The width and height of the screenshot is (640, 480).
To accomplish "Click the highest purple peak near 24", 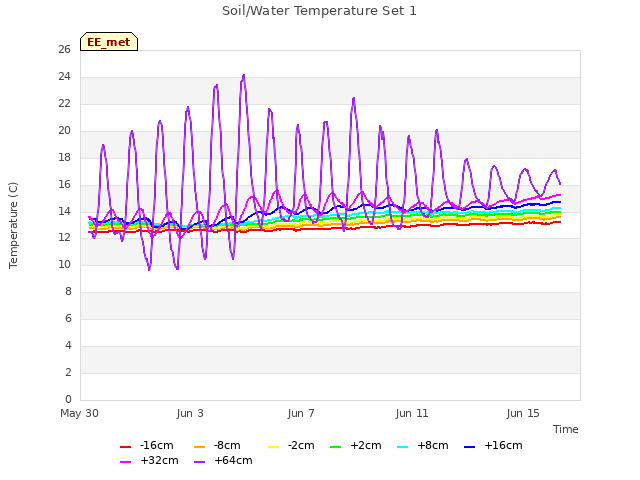I will point(244,76).
